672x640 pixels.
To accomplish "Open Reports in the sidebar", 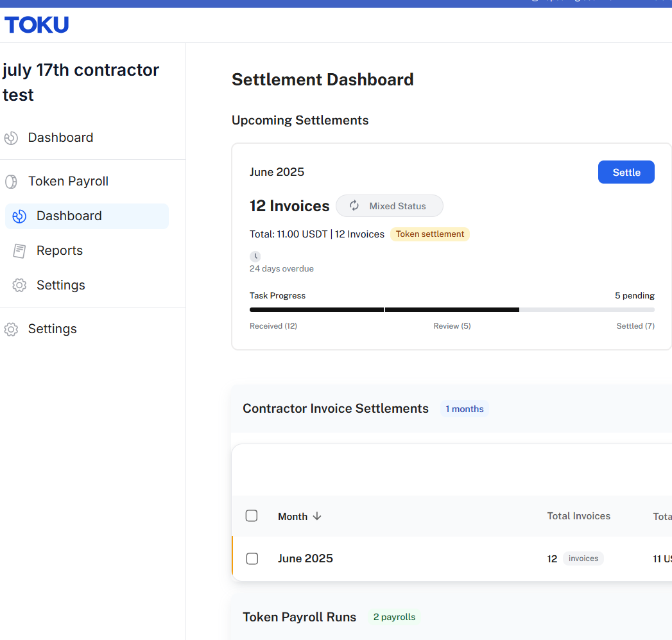I will point(60,251).
